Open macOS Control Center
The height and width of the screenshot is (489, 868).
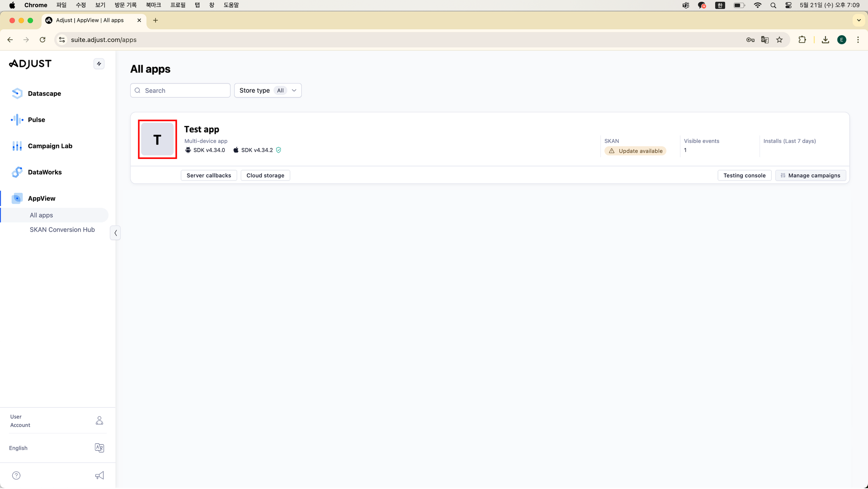point(788,5)
